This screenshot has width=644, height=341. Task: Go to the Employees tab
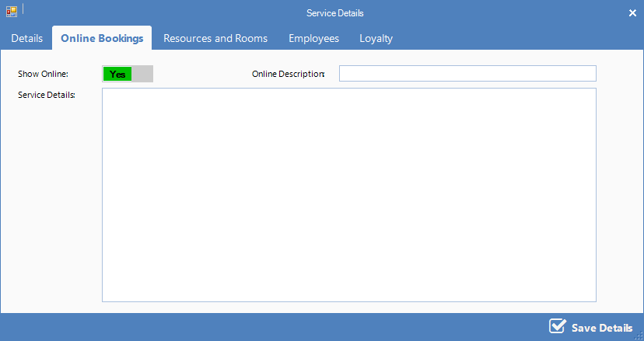(313, 38)
